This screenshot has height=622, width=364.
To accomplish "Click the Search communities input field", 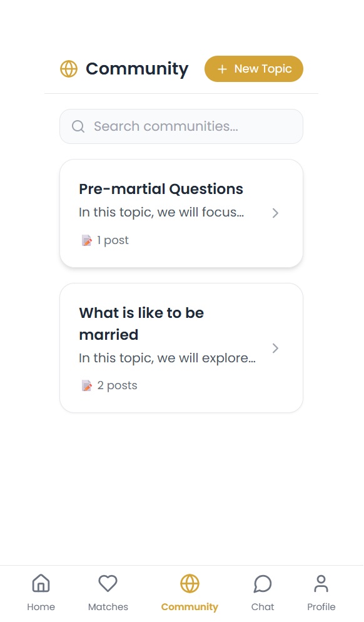I will pos(181,126).
